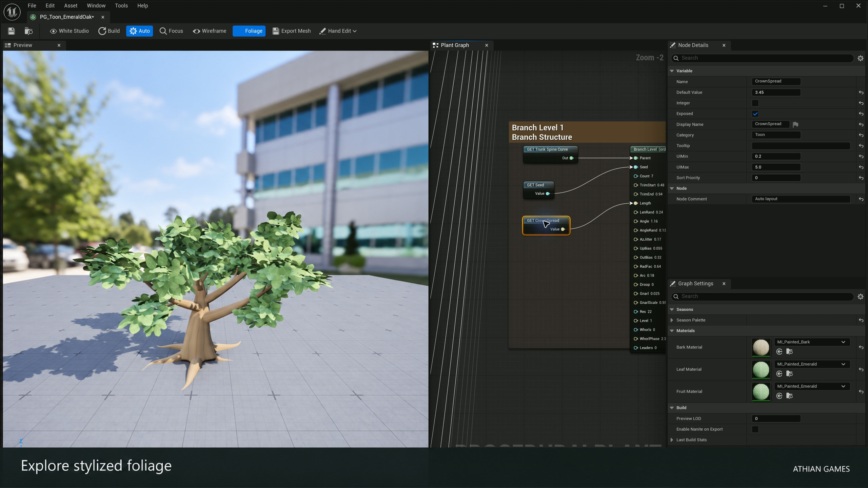Uncheck the Exposed checkbox

[755, 114]
